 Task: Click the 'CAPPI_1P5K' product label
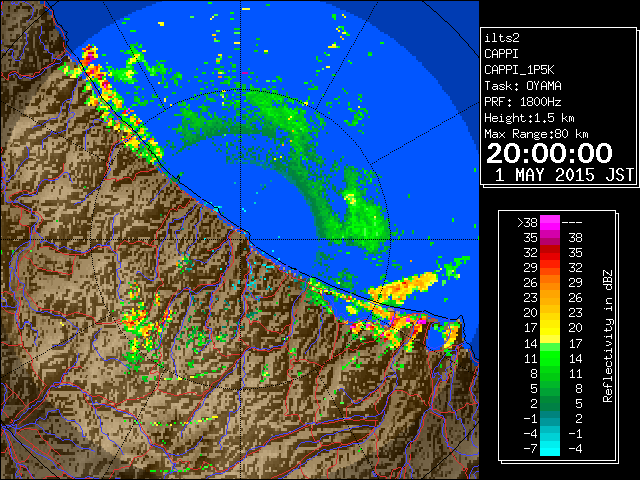tap(519, 70)
